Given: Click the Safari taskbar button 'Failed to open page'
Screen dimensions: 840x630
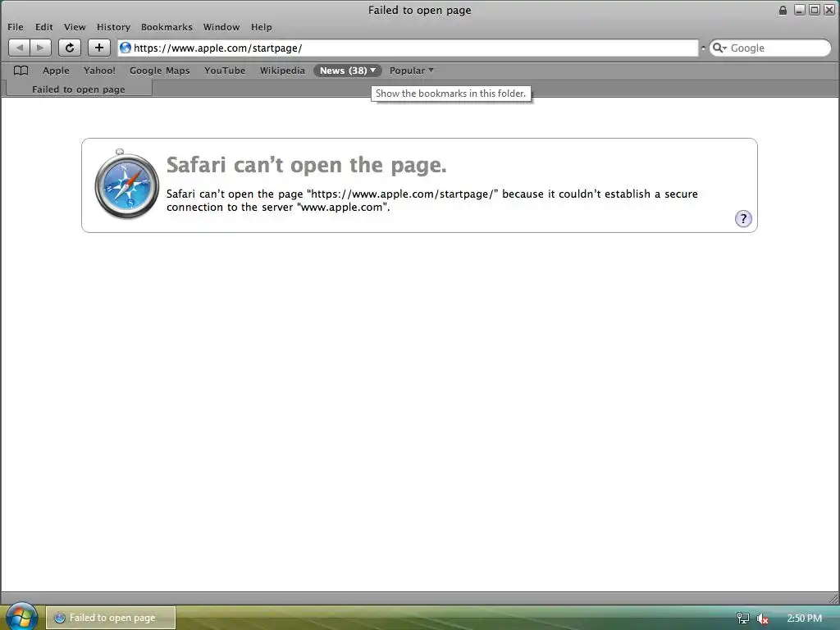Looking at the screenshot, I should point(111,618).
